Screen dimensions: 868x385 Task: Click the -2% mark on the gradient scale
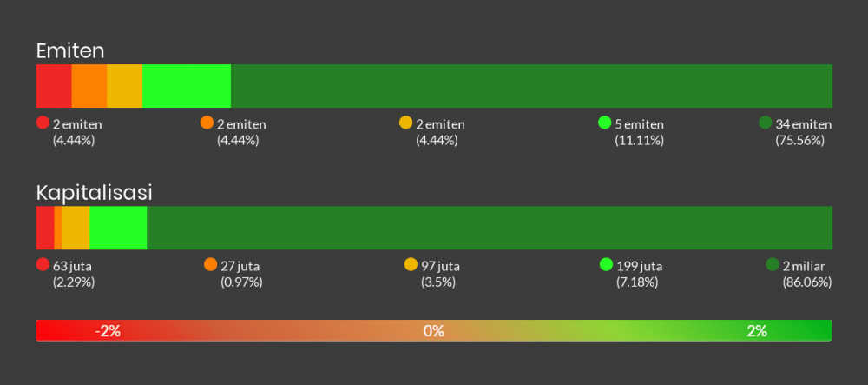[x=108, y=331]
